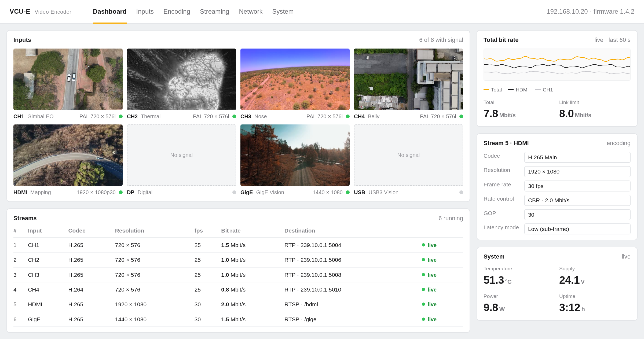Image resolution: width=644 pixels, height=339 pixels.
Task: Click live status of stream 3 CH3
Action: coord(429,275)
